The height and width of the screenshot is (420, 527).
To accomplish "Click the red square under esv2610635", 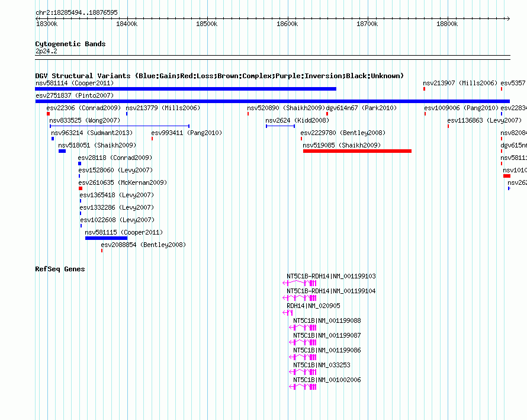I will pyautogui.click(x=81, y=188).
